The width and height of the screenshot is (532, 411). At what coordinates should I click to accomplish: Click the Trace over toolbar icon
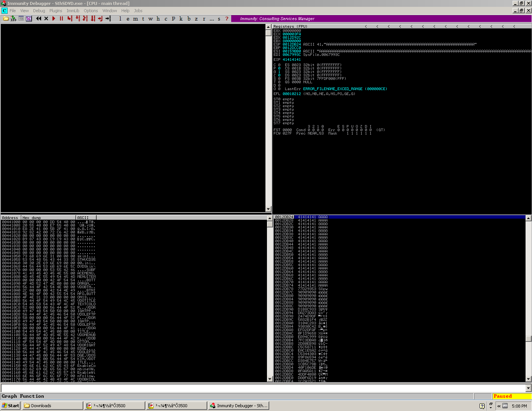click(93, 18)
